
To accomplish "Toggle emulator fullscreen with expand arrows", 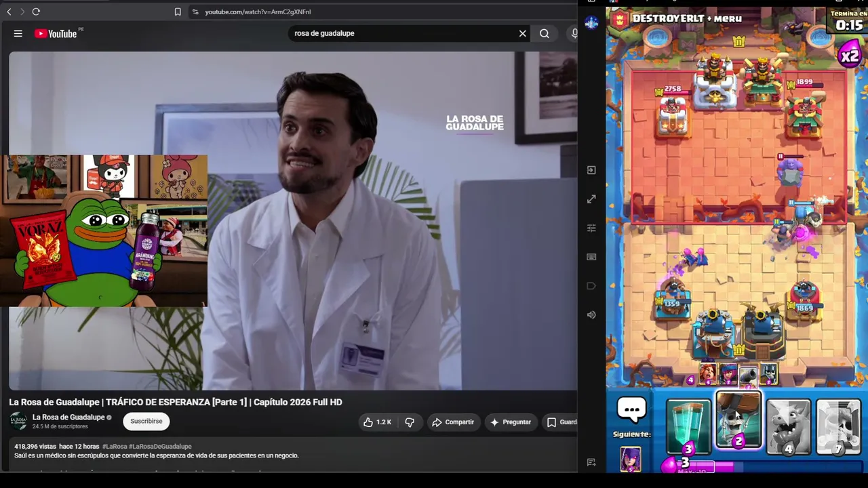I will 591,199.
